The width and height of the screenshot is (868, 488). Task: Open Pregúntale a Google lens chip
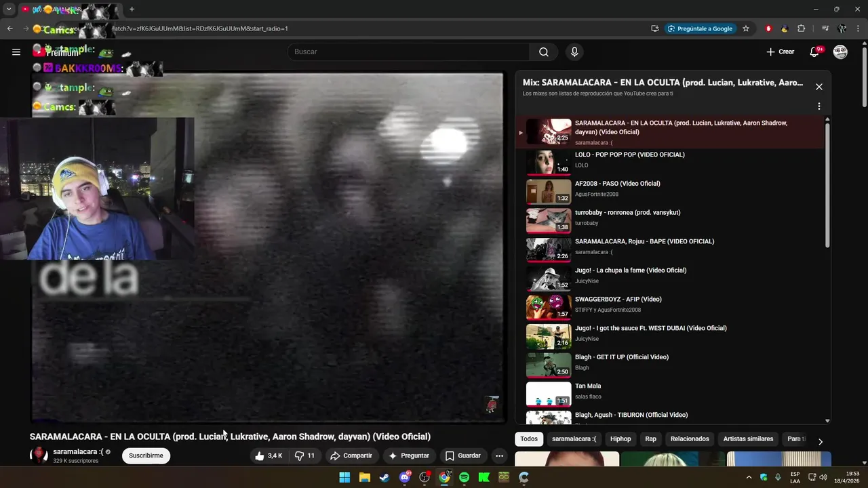[x=700, y=28]
